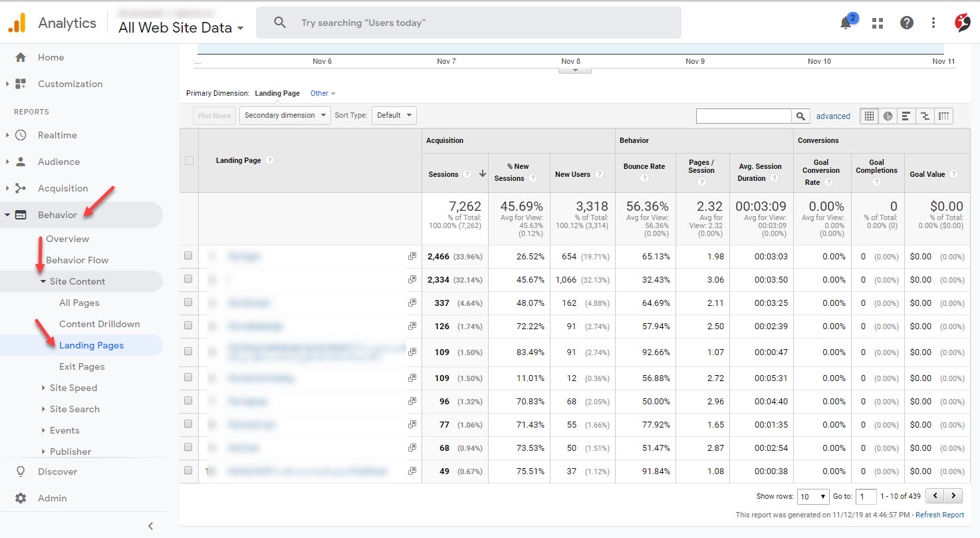The image size is (980, 538).
Task: Open the Help question mark
Action: [x=906, y=23]
